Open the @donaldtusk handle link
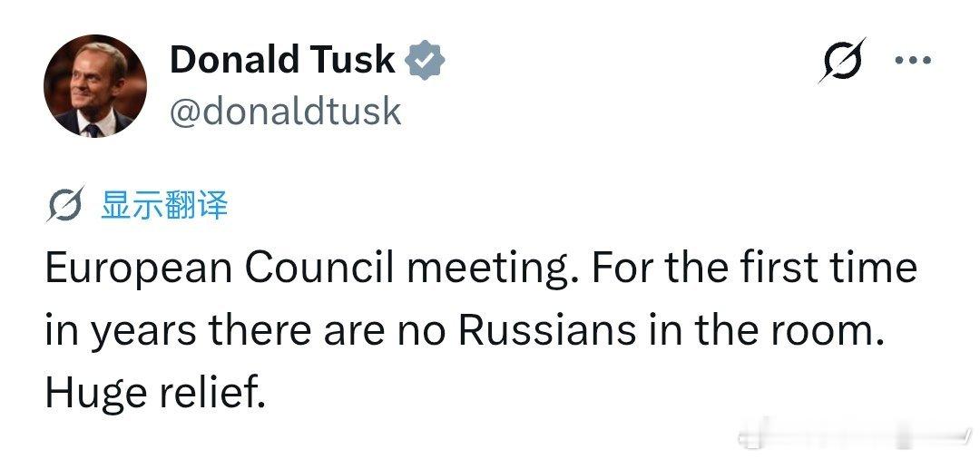Viewport: 980px width, 459px height. click(x=285, y=111)
